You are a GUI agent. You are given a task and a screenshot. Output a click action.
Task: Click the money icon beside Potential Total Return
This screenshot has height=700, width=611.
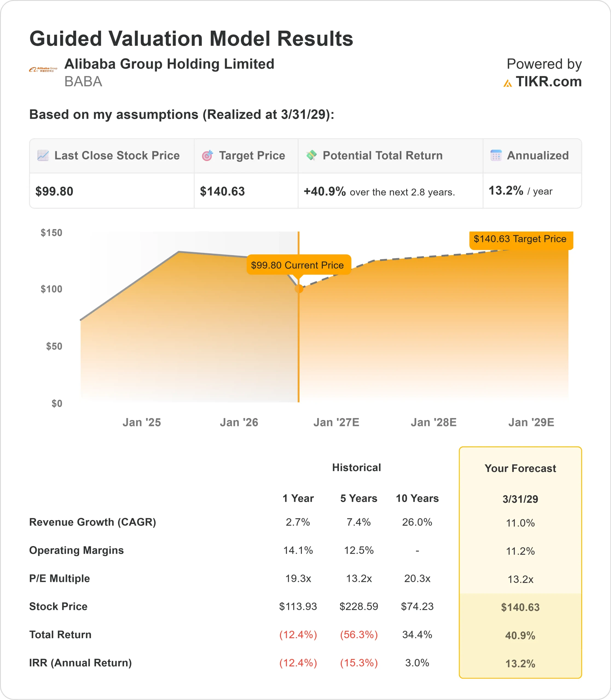311,155
